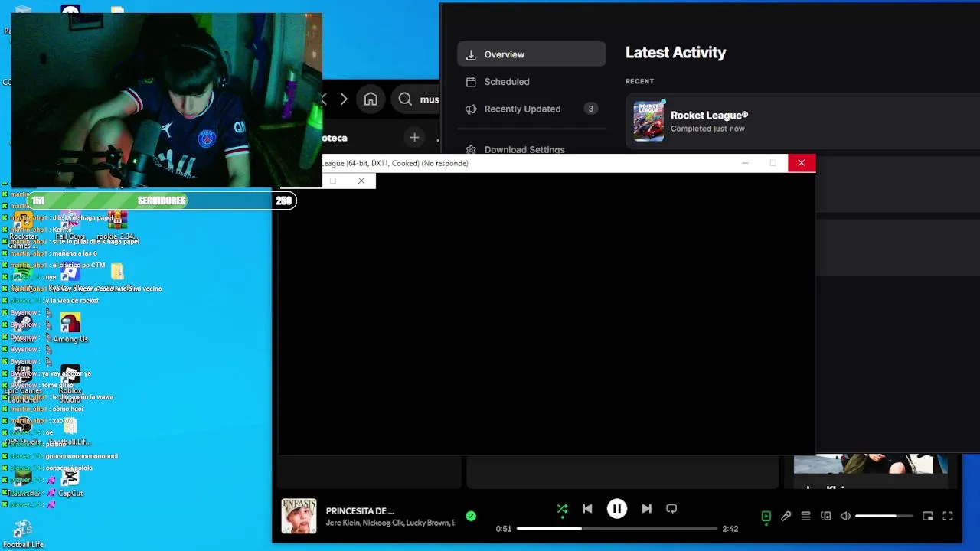Toggle the Now Playing view icon
Screen dimensions: 980x551
coord(766,517)
